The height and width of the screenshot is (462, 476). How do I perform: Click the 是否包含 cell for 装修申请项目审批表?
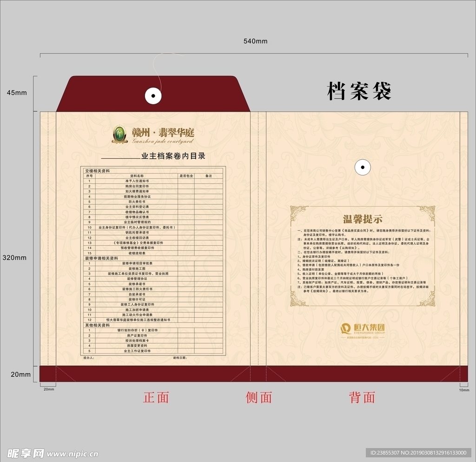(x=186, y=263)
